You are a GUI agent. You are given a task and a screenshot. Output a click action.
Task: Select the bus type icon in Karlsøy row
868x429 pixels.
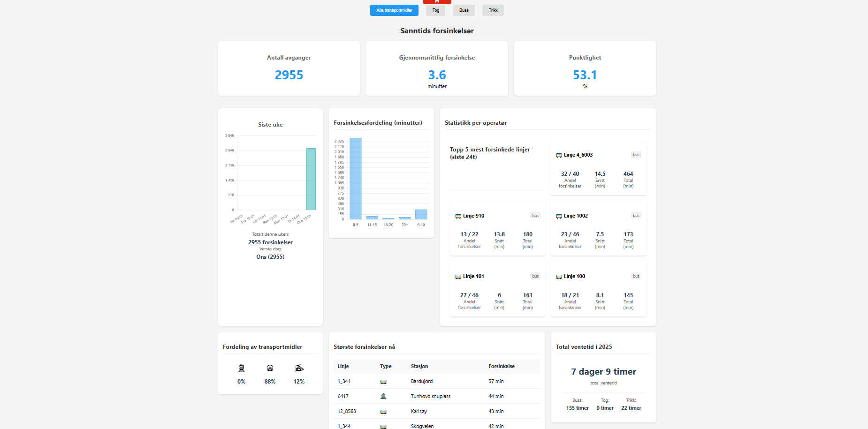[384, 411]
